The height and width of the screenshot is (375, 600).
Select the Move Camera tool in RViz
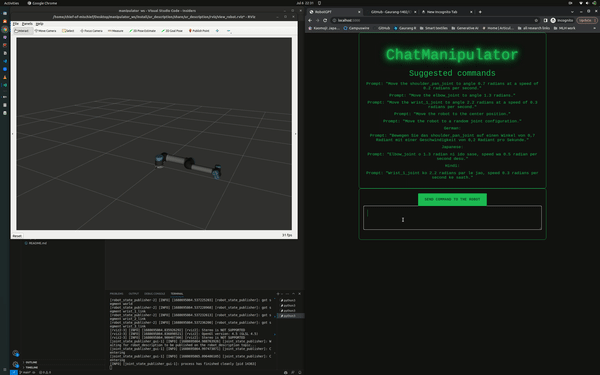coord(45,31)
